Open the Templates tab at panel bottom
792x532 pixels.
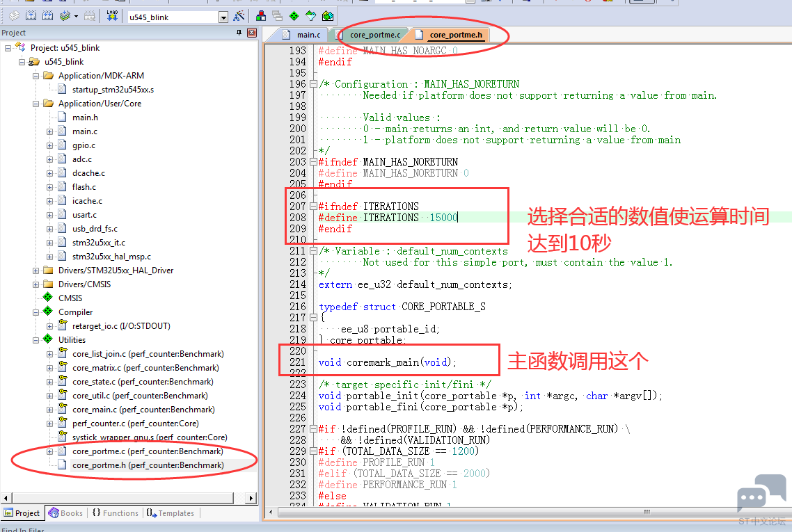[171, 513]
